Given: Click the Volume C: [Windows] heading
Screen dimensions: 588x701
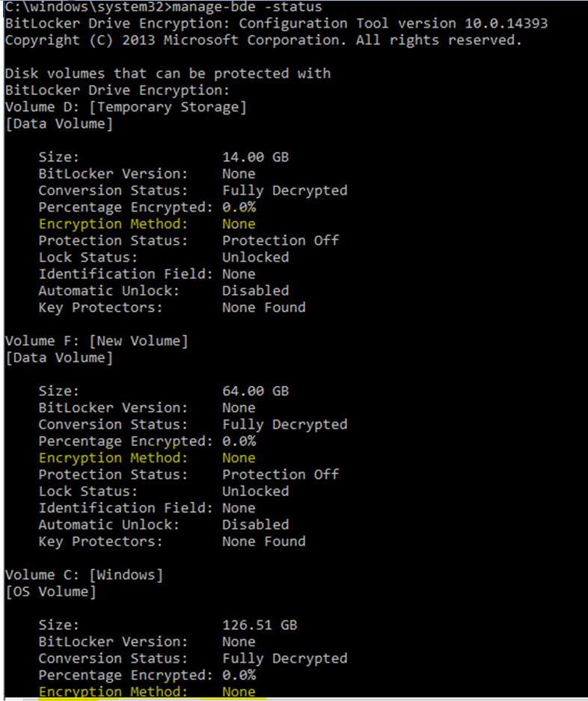Looking at the screenshot, I should (84, 575).
